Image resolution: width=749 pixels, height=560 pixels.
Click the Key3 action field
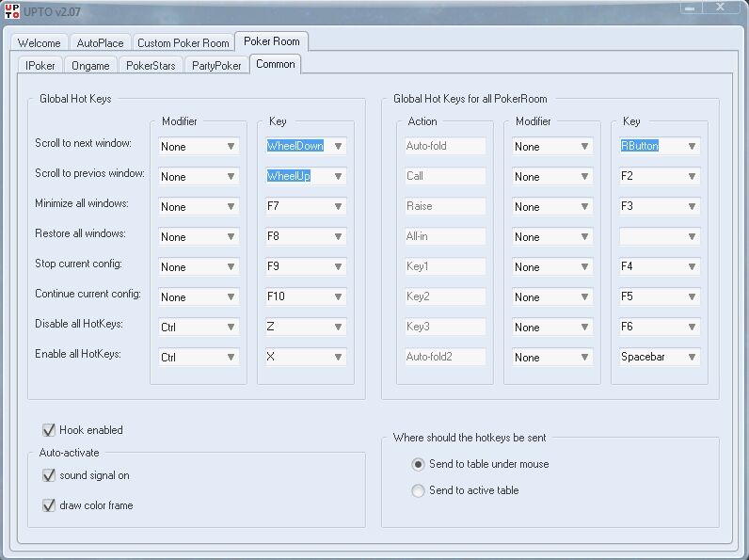(x=445, y=327)
